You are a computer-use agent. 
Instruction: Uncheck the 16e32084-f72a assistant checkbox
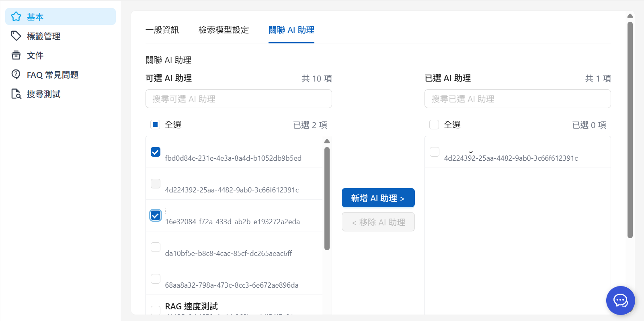point(156,215)
